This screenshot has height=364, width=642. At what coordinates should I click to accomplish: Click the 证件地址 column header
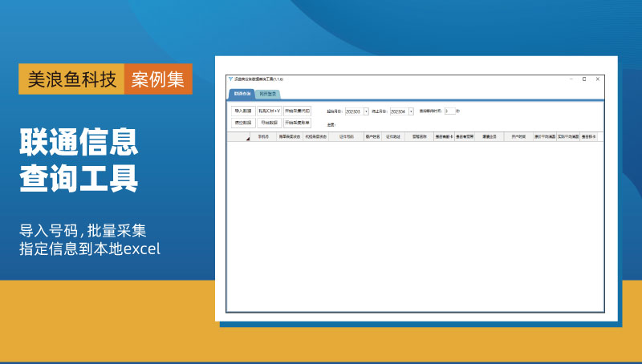pyautogui.click(x=393, y=136)
